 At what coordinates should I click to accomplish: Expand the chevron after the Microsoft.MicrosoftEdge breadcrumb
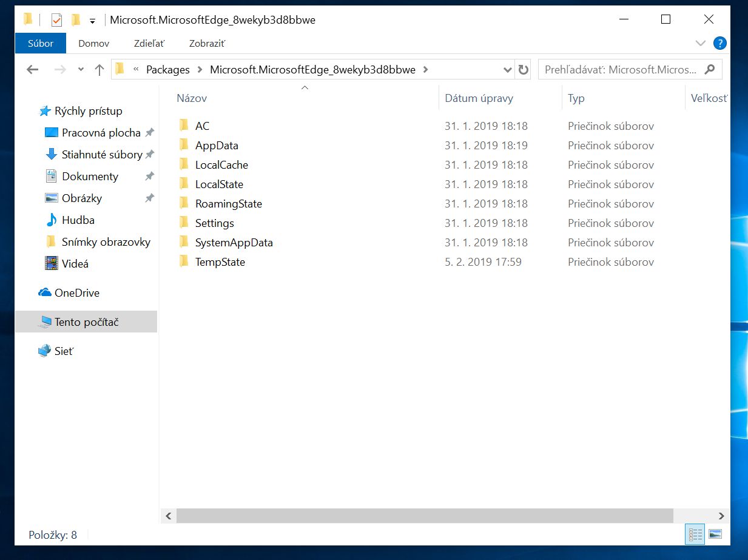click(426, 70)
